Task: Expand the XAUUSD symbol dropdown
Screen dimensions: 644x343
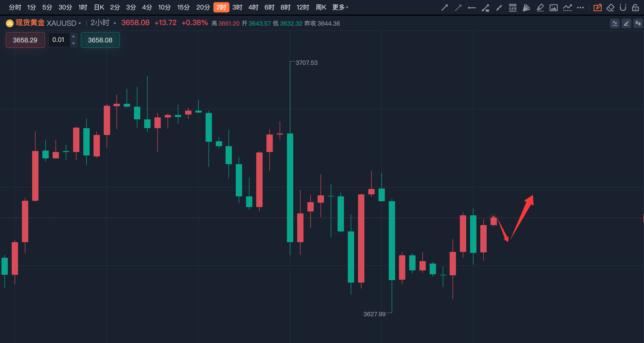Action: (x=80, y=23)
